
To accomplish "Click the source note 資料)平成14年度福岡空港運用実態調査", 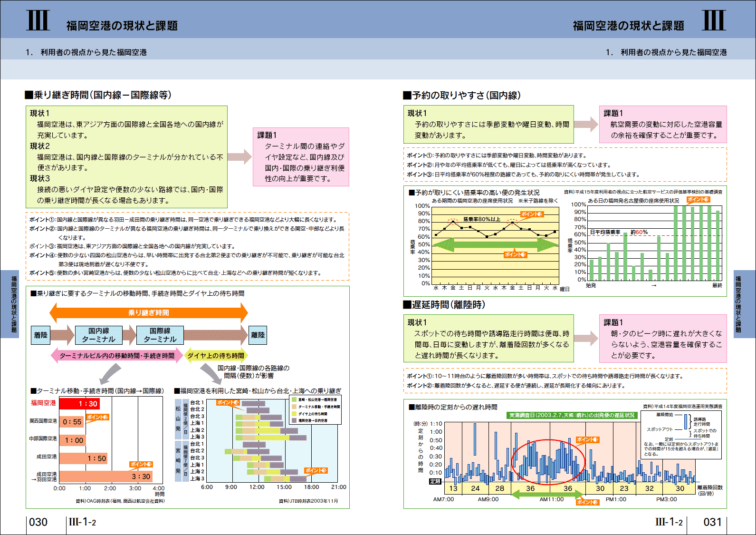I will pos(682,407).
